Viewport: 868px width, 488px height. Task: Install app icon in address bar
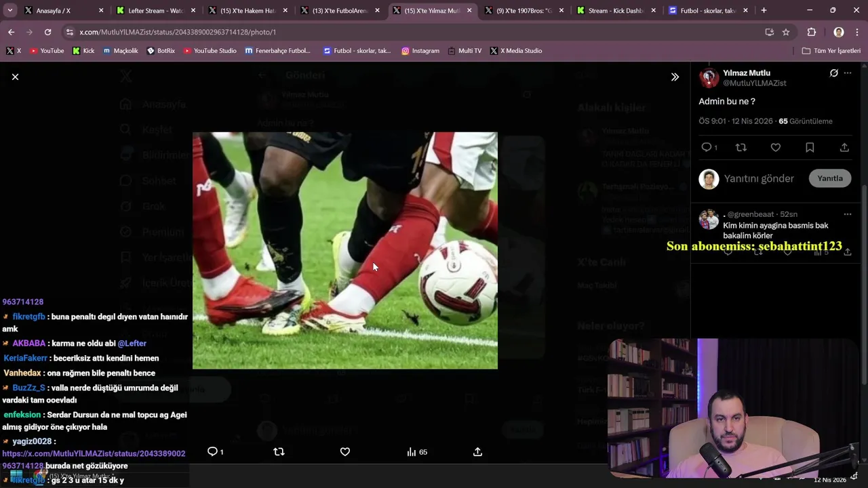click(x=769, y=32)
